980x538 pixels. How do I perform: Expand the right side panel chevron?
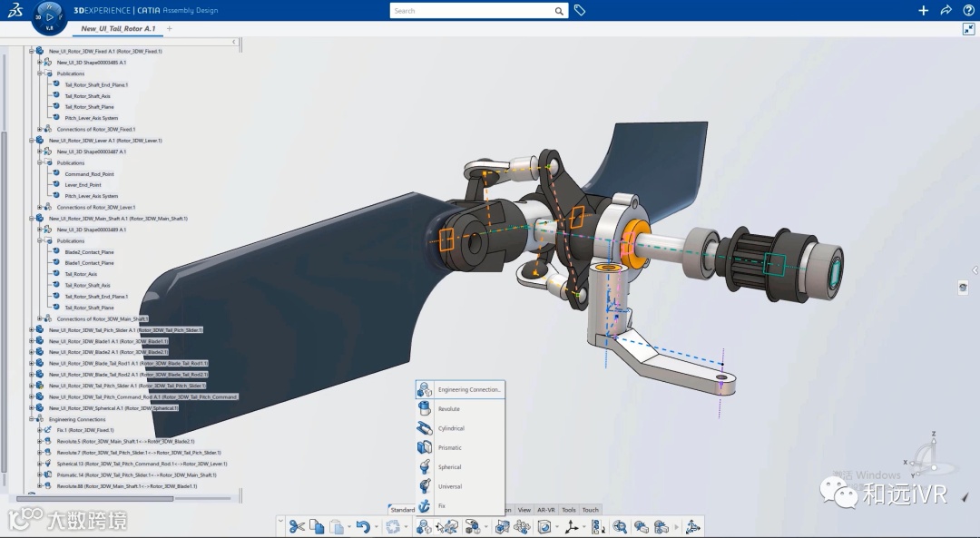click(x=975, y=270)
